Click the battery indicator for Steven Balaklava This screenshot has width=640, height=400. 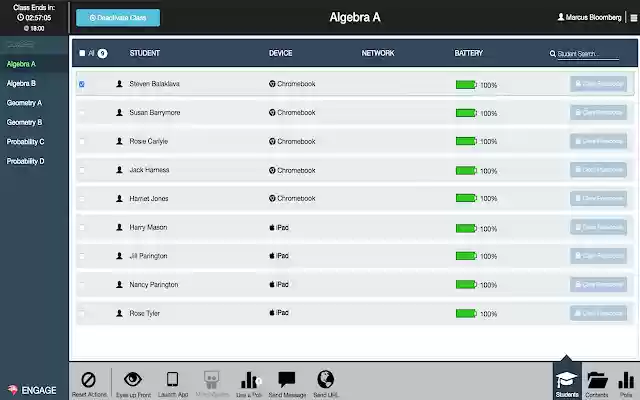[466, 84]
